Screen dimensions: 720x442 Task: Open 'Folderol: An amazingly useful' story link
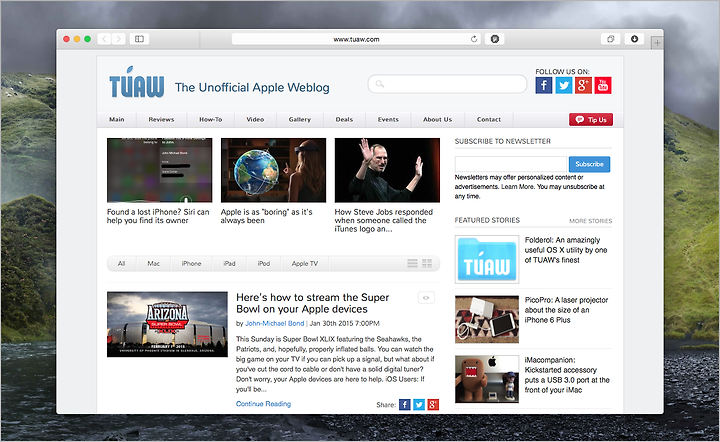point(566,250)
